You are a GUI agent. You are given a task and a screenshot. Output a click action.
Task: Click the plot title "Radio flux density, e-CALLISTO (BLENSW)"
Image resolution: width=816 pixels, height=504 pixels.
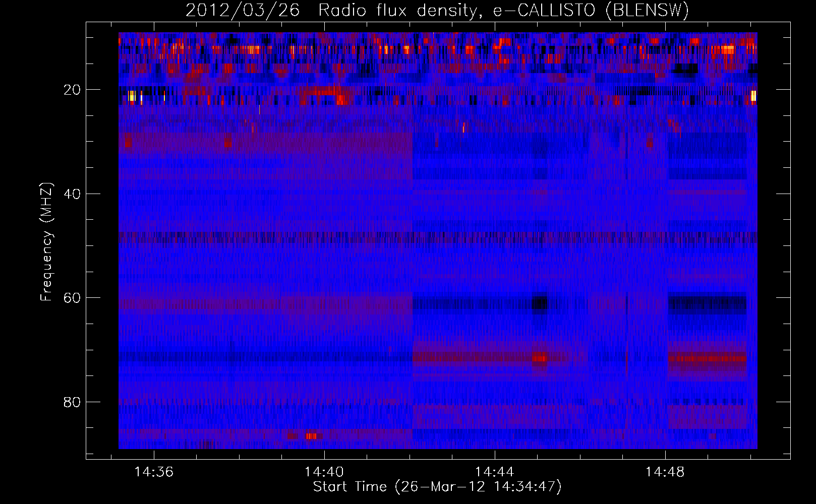(x=503, y=10)
